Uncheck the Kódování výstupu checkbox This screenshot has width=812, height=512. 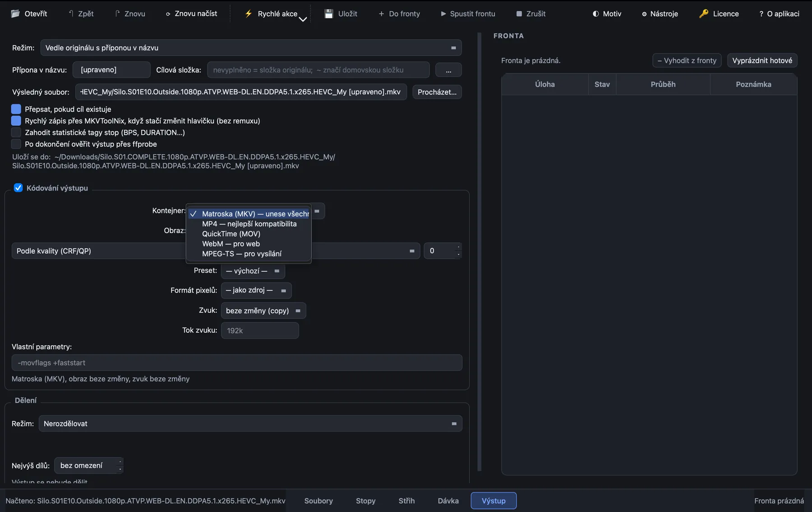point(18,188)
